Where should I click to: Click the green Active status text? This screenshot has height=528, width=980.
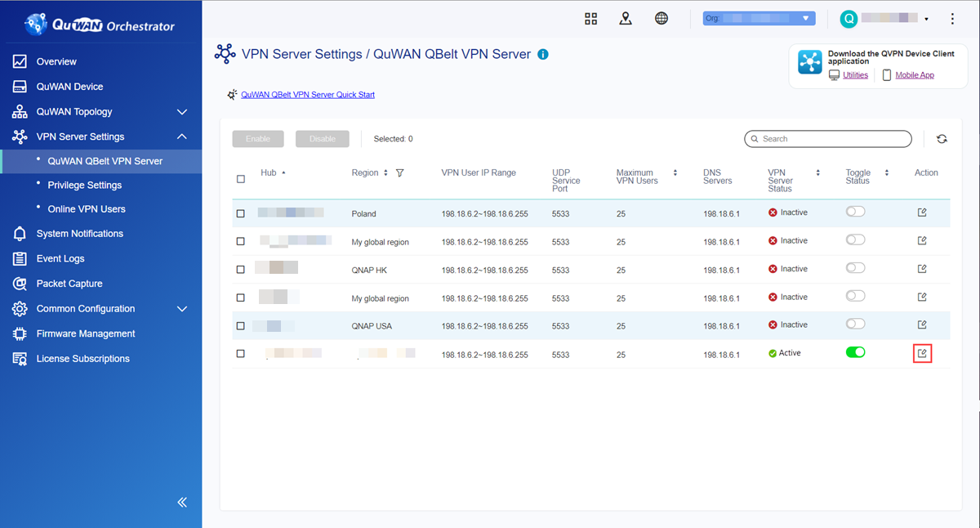pos(790,353)
